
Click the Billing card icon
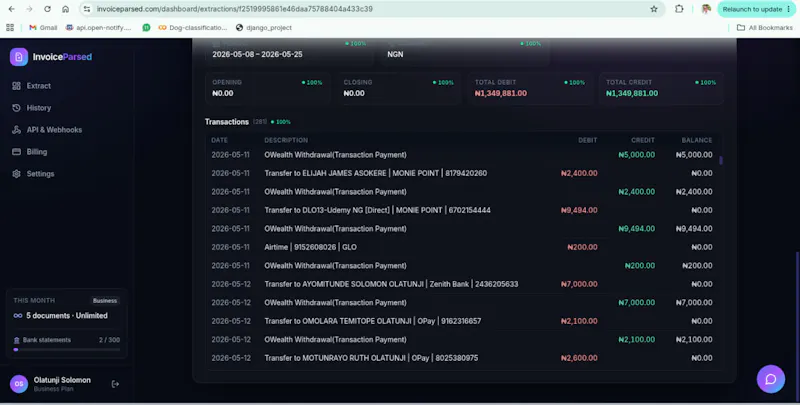pyautogui.click(x=16, y=151)
